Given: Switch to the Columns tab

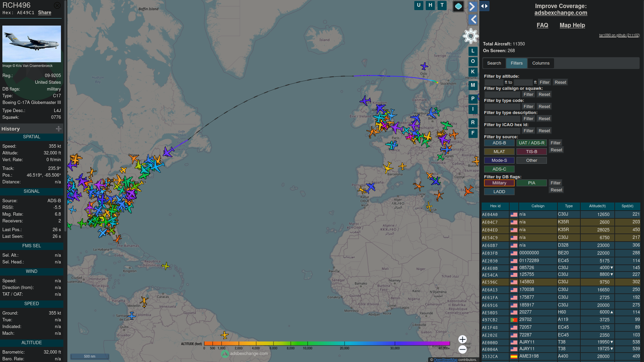Looking at the screenshot, I should [541, 63].
